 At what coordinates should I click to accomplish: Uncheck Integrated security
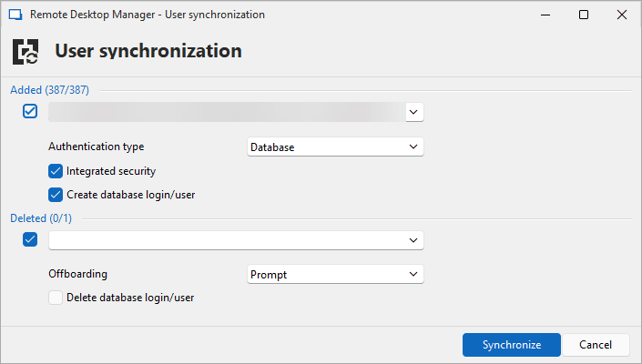(56, 171)
